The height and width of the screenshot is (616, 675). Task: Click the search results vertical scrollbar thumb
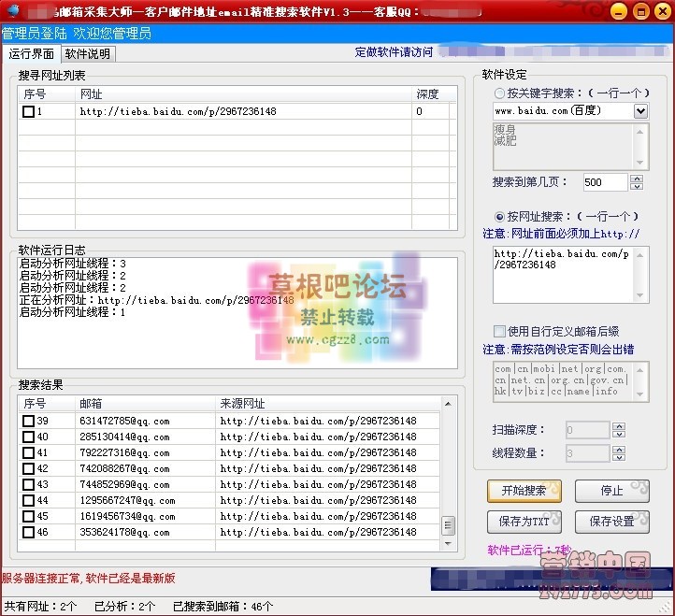[448, 525]
